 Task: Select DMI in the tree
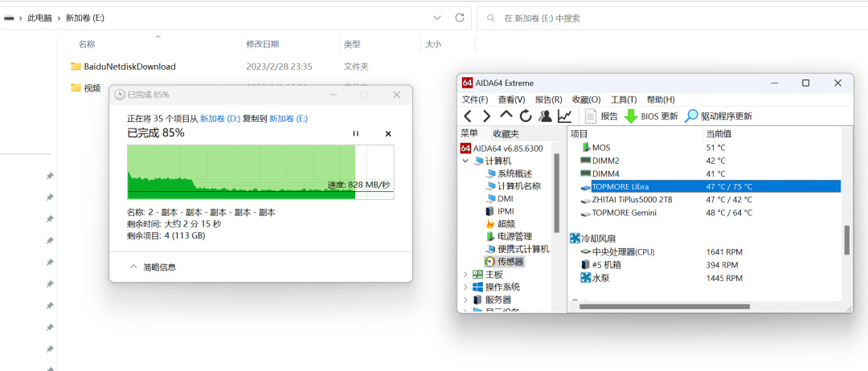tap(499, 198)
